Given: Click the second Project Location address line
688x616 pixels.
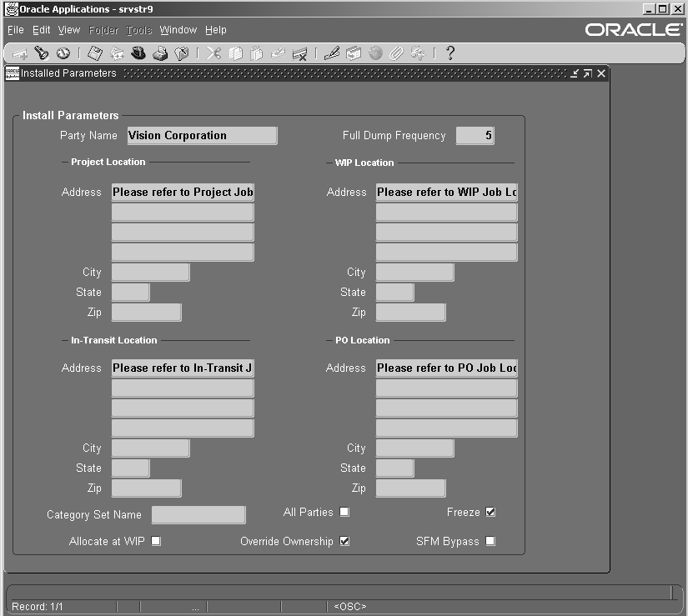Looking at the screenshot, I should [183, 213].
